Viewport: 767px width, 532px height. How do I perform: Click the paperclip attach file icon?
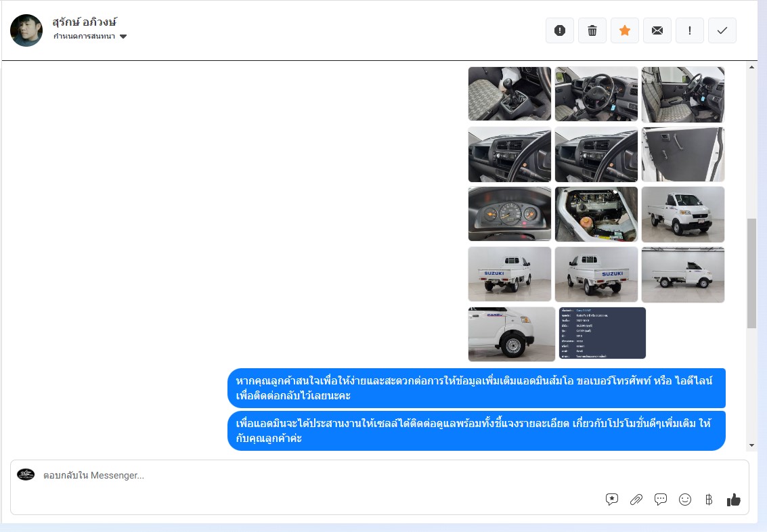click(x=636, y=500)
